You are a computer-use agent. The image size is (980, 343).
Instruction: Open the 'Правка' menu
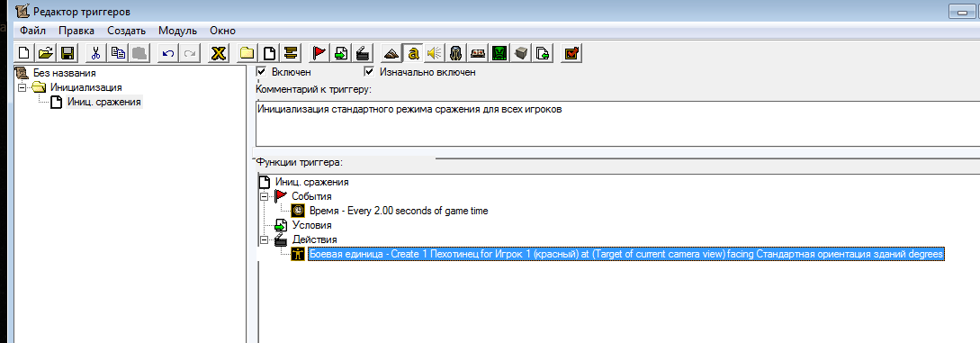[76, 31]
